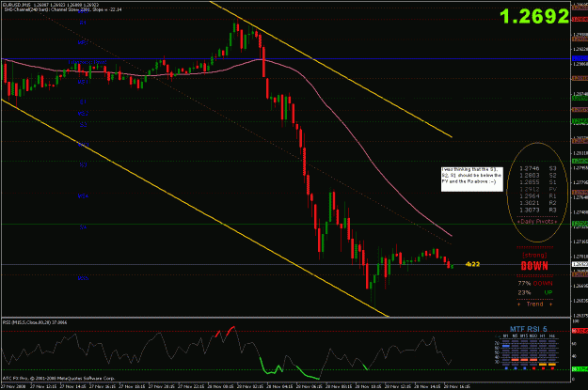Click the H1 column label in MTF RSI
588x390 pixels.
tap(543, 336)
